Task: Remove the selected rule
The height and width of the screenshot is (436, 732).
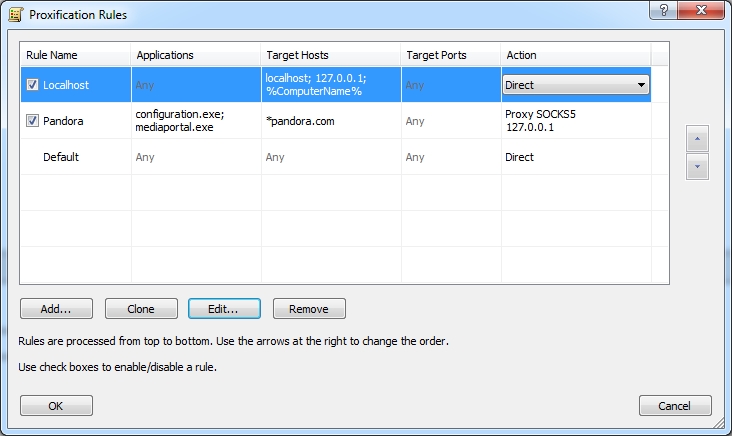Action: click(309, 309)
